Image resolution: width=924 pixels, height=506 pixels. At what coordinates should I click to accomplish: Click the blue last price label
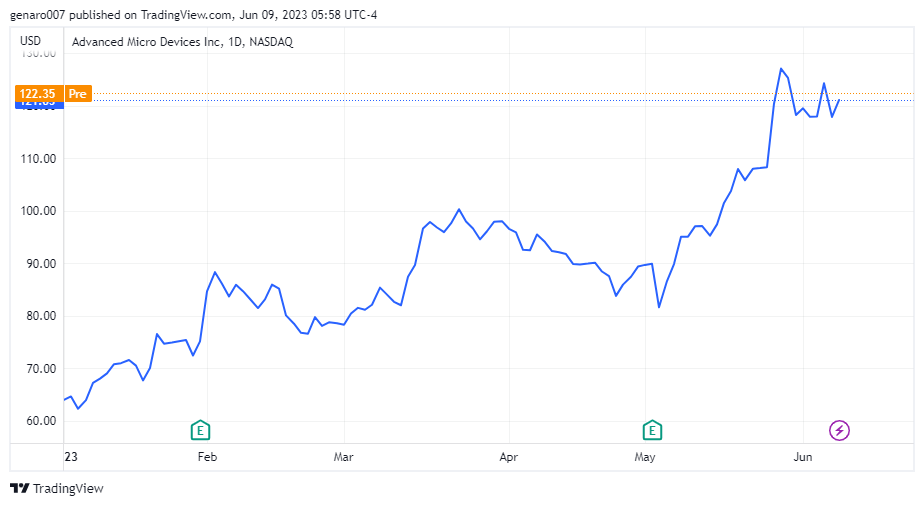(x=39, y=105)
